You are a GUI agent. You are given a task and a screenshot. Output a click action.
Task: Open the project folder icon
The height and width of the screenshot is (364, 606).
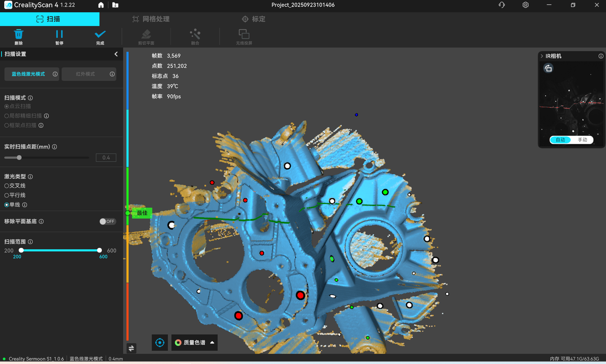116,5
